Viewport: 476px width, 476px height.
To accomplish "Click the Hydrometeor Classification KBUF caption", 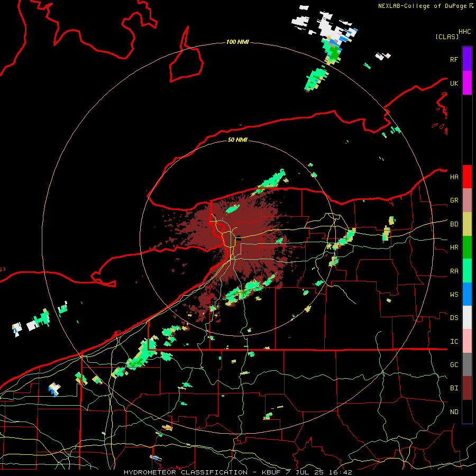I will click(238, 472).
